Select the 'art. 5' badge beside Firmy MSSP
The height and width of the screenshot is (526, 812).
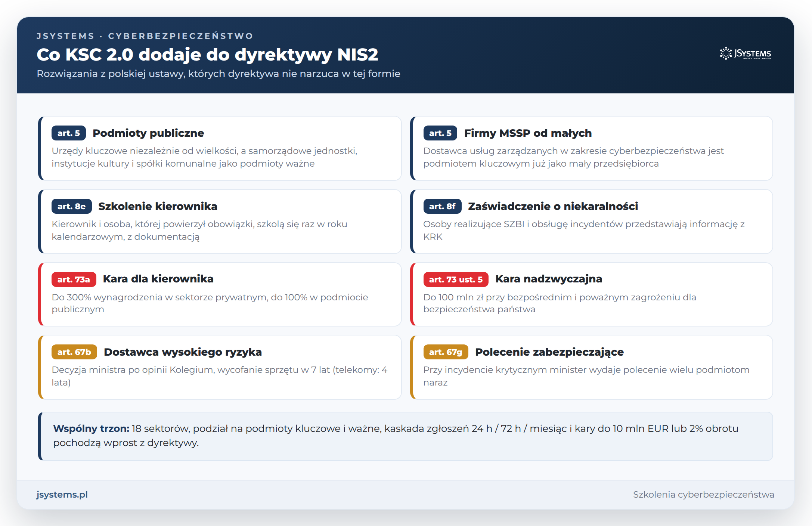point(440,133)
